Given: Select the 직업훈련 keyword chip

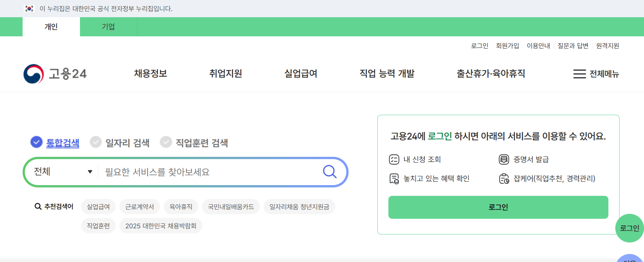Looking at the screenshot, I should 98,226.
